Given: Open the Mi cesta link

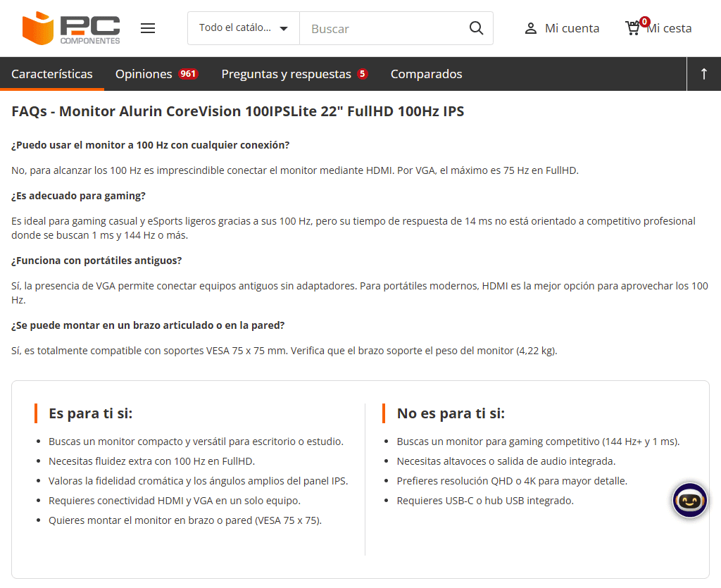Looking at the screenshot, I should tap(669, 28).
